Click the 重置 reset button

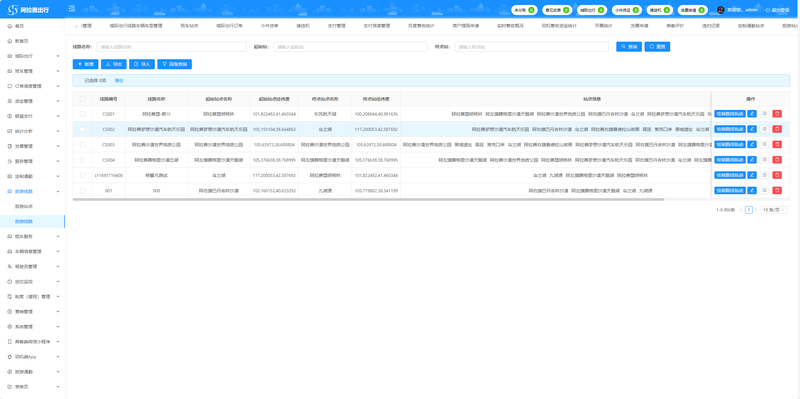point(657,46)
